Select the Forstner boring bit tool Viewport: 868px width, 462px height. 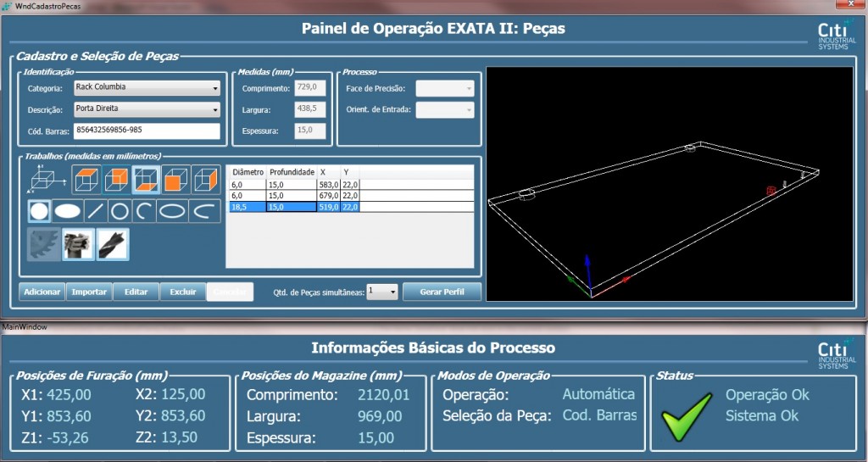[x=78, y=244]
